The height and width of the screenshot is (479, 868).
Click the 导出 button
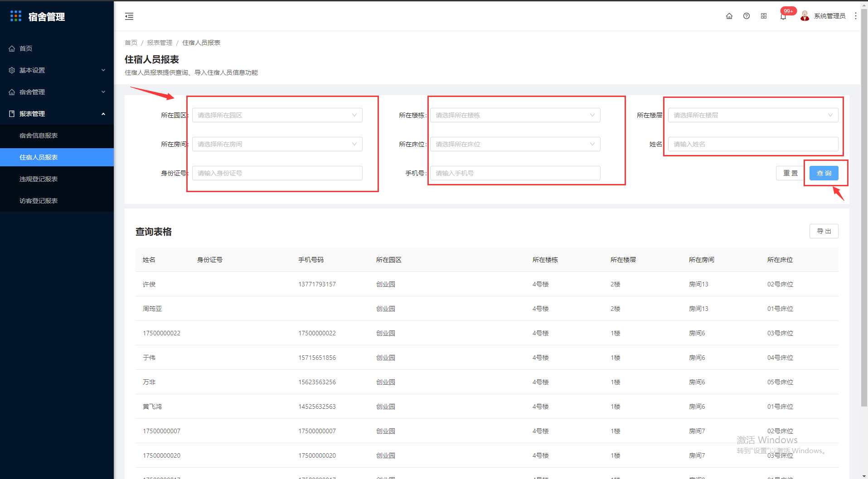point(824,231)
